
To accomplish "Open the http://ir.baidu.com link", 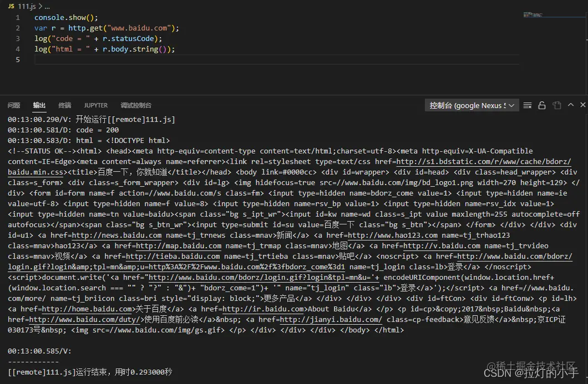I will coord(263,309).
